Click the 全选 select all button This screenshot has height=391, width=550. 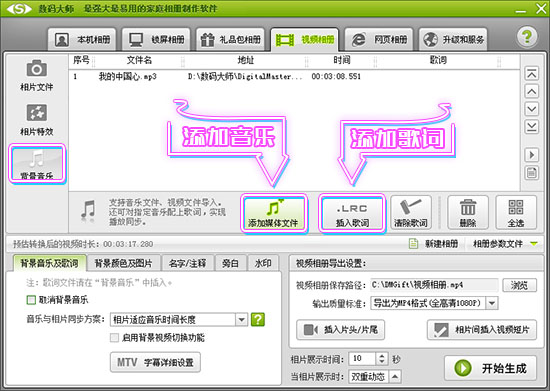click(516, 213)
